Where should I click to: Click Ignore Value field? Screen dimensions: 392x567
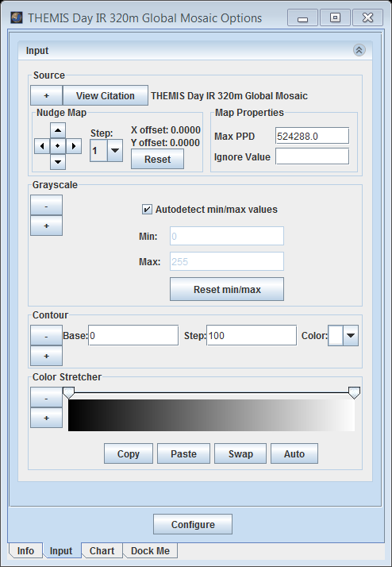(312, 156)
